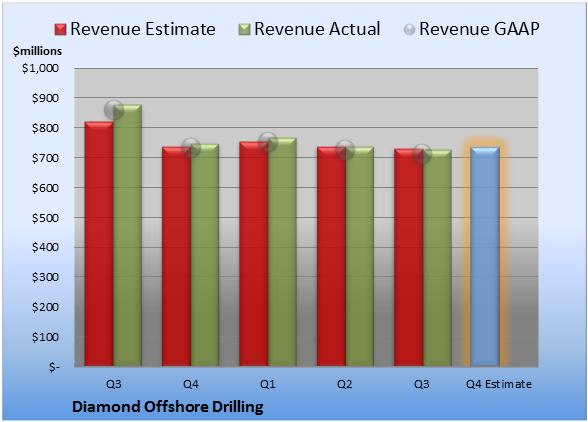Viewport: 588px width, 422px height.
Task: Click the GAAP marker above the Q4 bars
Action: pyautogui.click(x=191, y=147)
